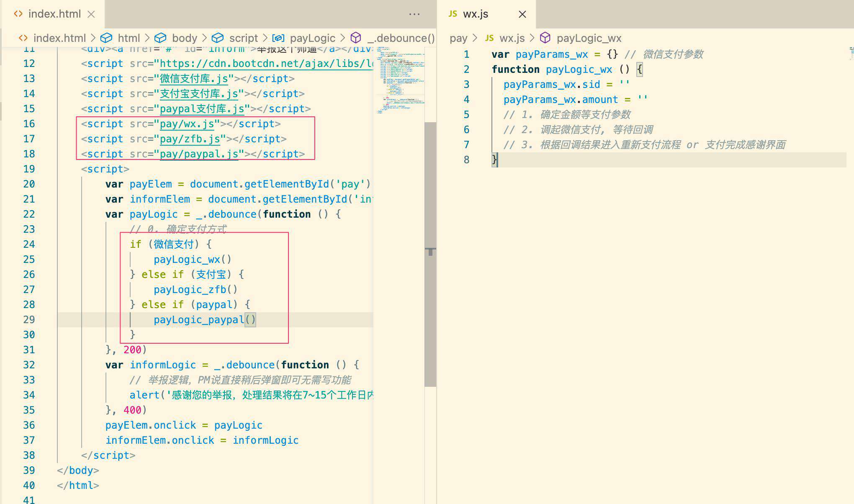Click payParams_wx.sid on wx.js line 3
This screenshot has height=504, width=854.
(552, 85)
